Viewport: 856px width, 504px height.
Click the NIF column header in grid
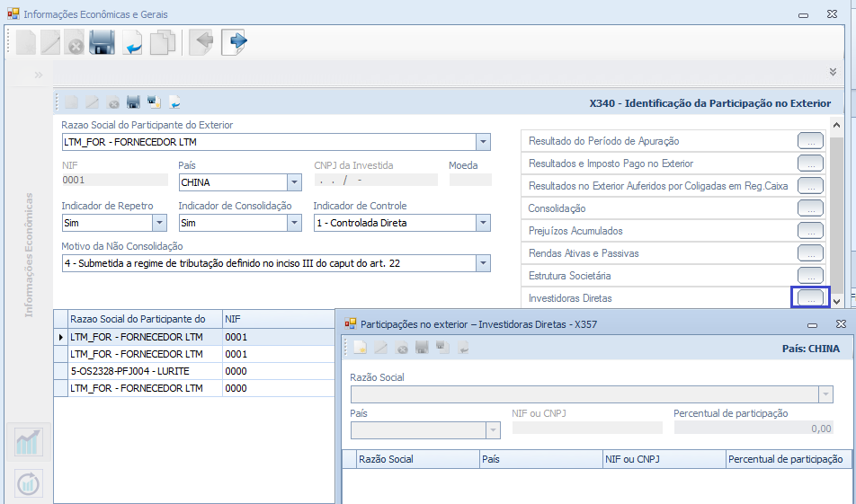click(x=233, y=319)
